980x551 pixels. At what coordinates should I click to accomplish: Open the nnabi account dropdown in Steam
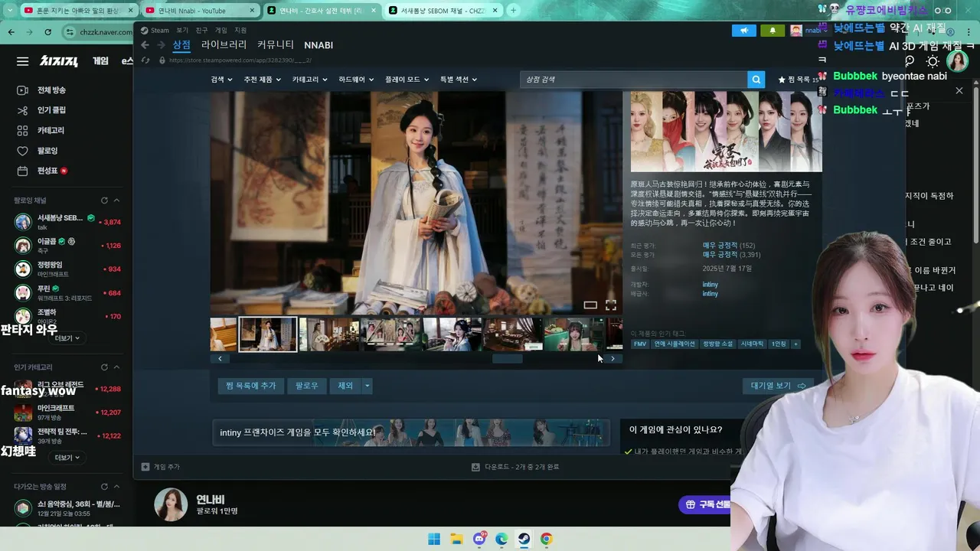pos(810,31)
